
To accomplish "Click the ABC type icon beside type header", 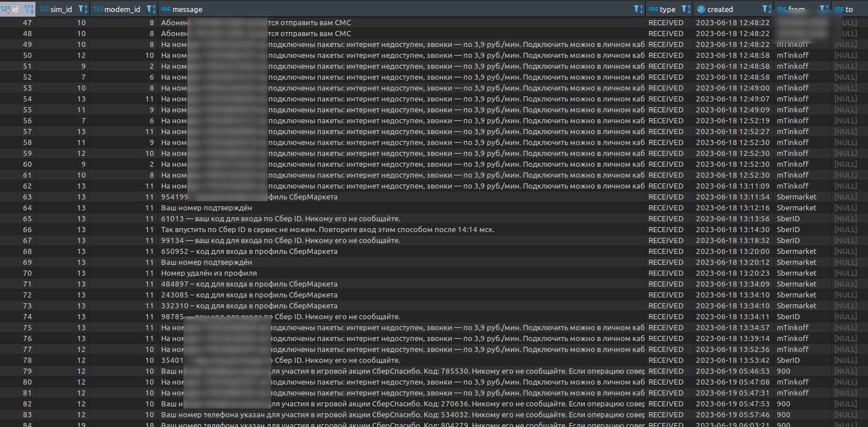I will pyautogui.click(x=653, y=9).
